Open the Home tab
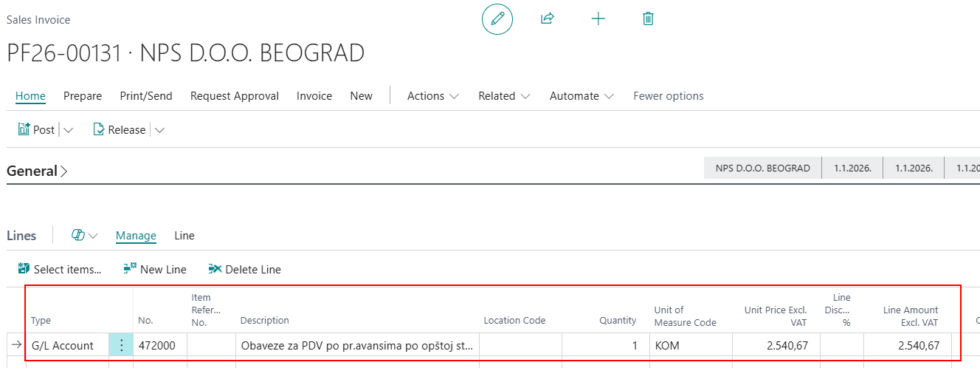 click(x=30, y=96)
